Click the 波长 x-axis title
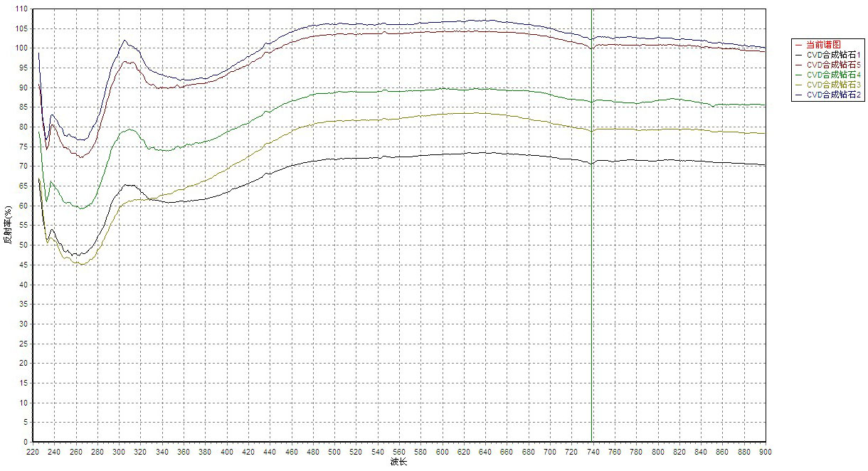The height and width of the screenshot is (471, 868). pos(398,462)
